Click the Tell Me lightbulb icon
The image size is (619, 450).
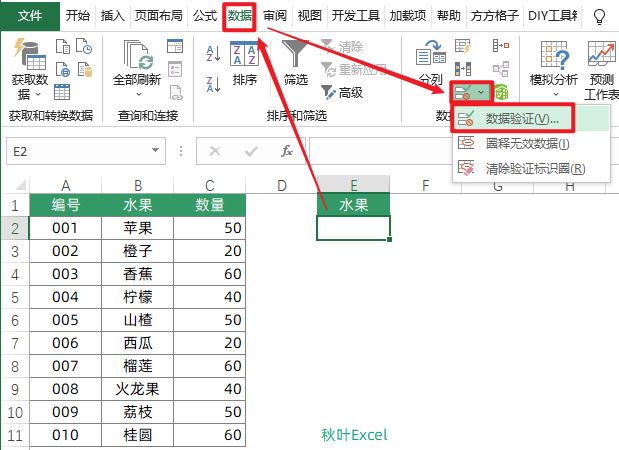pos(599,17)
